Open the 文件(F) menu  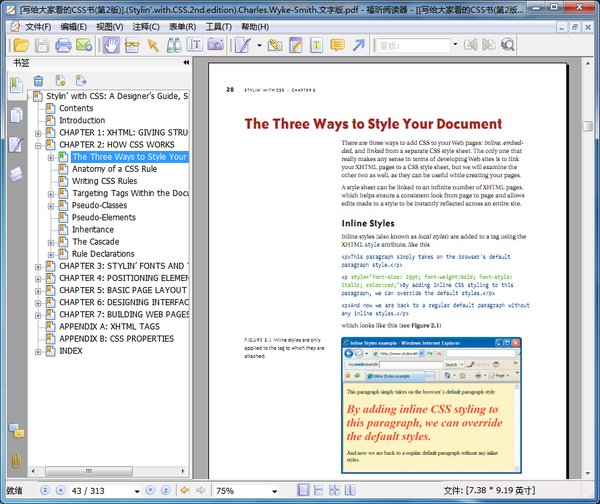[38, 26]
